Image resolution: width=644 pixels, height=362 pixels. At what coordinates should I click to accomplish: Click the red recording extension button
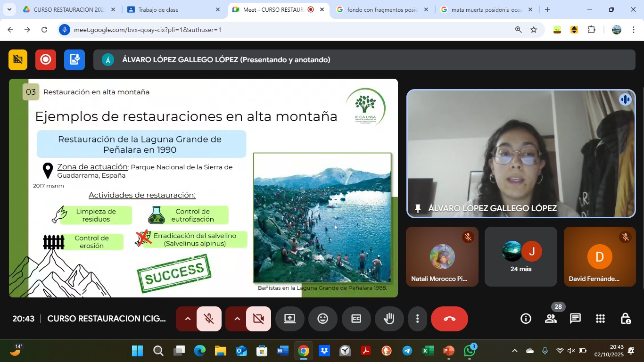(46, 60)
